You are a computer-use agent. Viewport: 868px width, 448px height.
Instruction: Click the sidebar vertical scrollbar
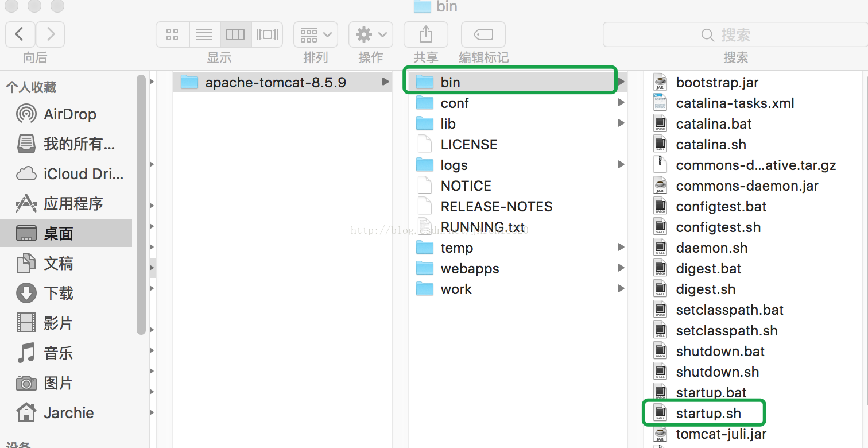coord(141,204)
